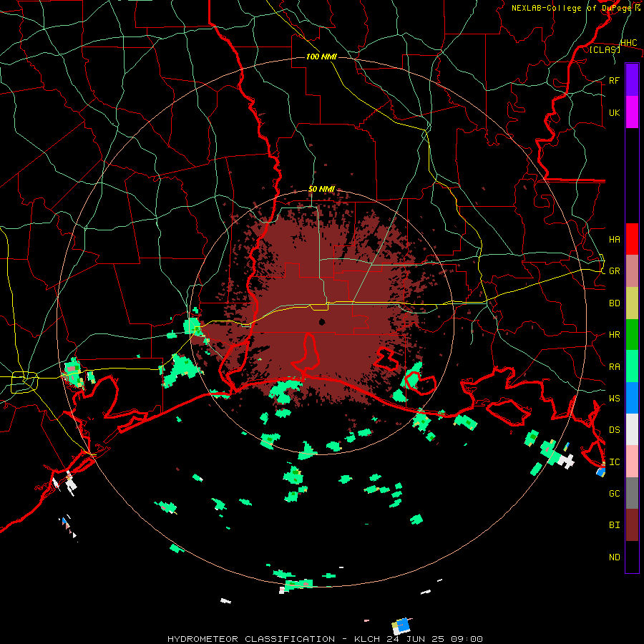The height and width of the screenshot is (644, 644).
Task: Select the light pink IC legend swatch
Action: tap(632, 462)
